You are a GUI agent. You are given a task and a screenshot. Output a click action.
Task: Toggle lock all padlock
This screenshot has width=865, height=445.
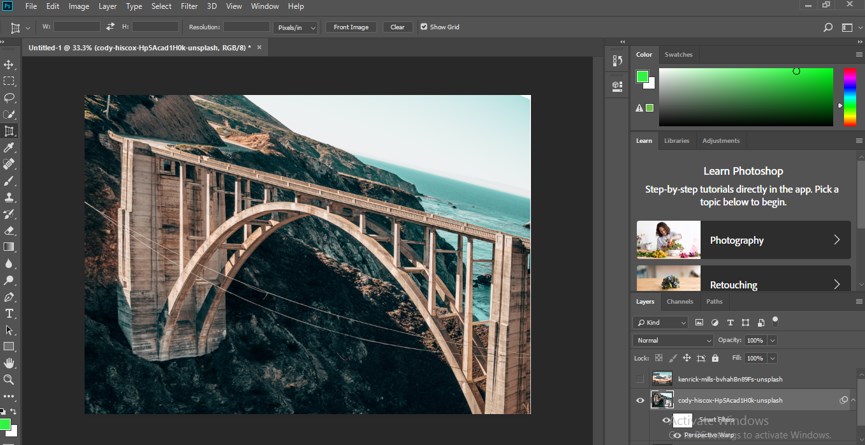pos(715,358)
